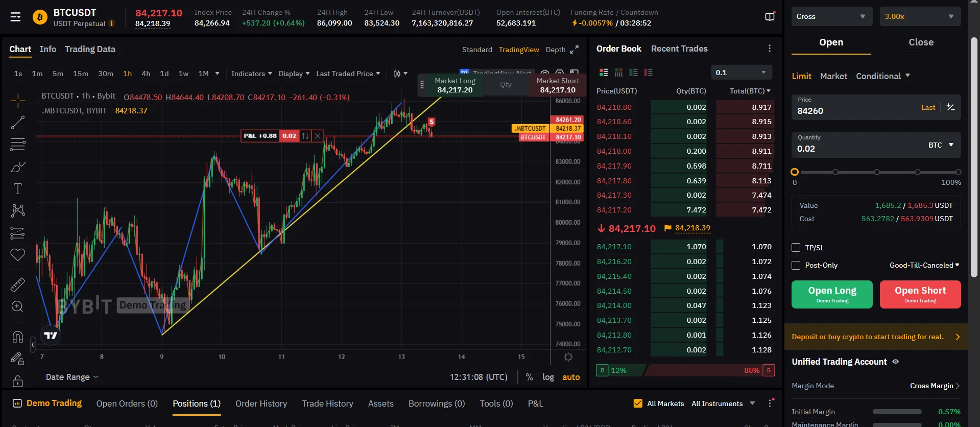Open the Cross margin mode dropdown
Viewport: 980px width, 427px height.
(x=830, y=16)
